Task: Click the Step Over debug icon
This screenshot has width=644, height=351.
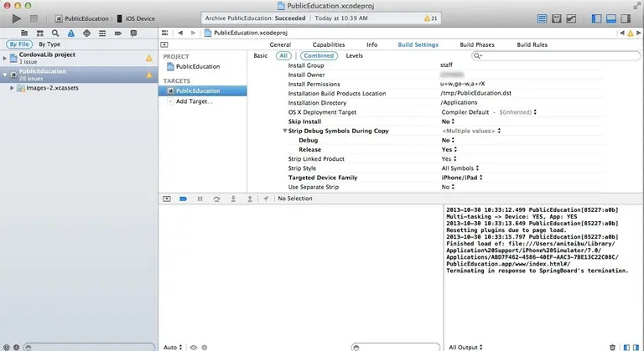Action: pos(216,199)
